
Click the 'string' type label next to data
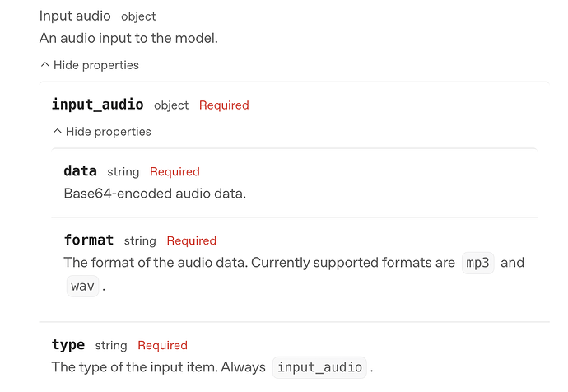[123, 172]
